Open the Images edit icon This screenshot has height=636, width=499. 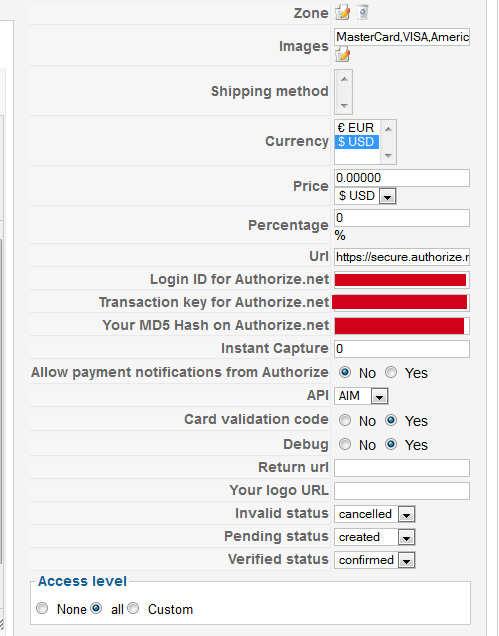342,54
